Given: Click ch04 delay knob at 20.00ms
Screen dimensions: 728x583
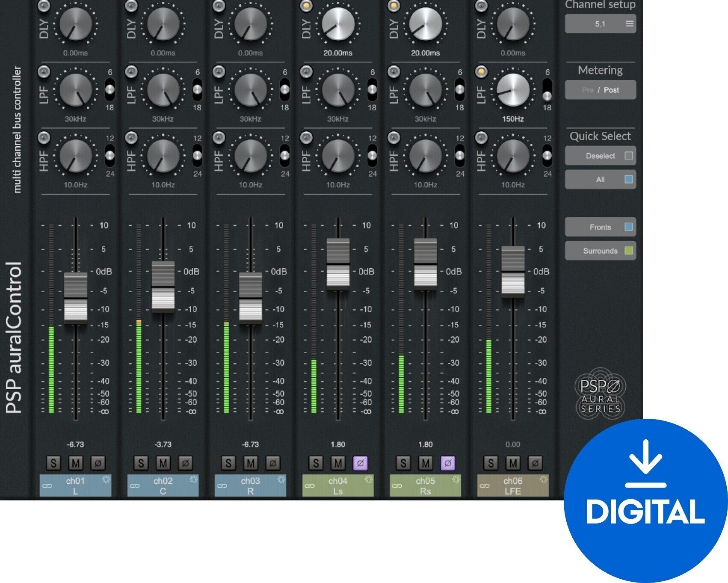Looking at the screenshot, I should click(x=338, y=24).
